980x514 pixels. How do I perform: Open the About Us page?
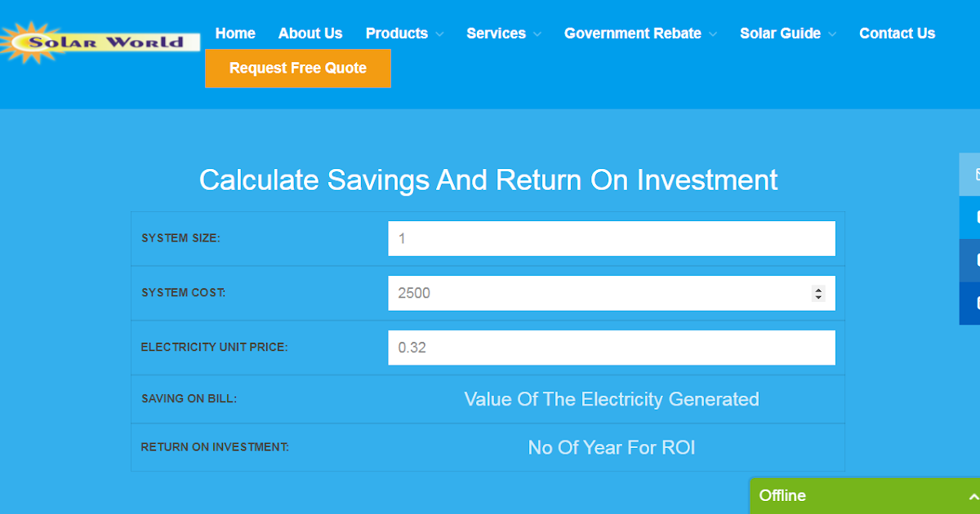(x=310, y=33)
